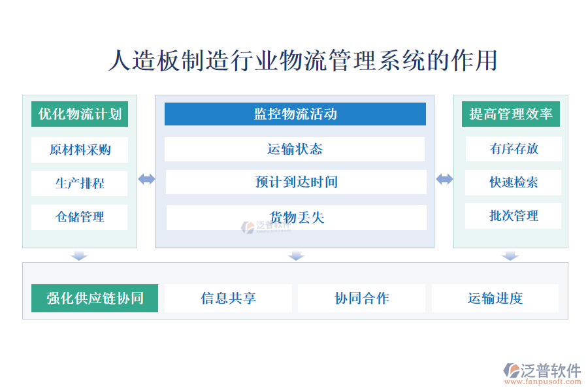Open the 提高管理效率 header
The width and height of the screenshot is (588, 392).
(511, 114)
